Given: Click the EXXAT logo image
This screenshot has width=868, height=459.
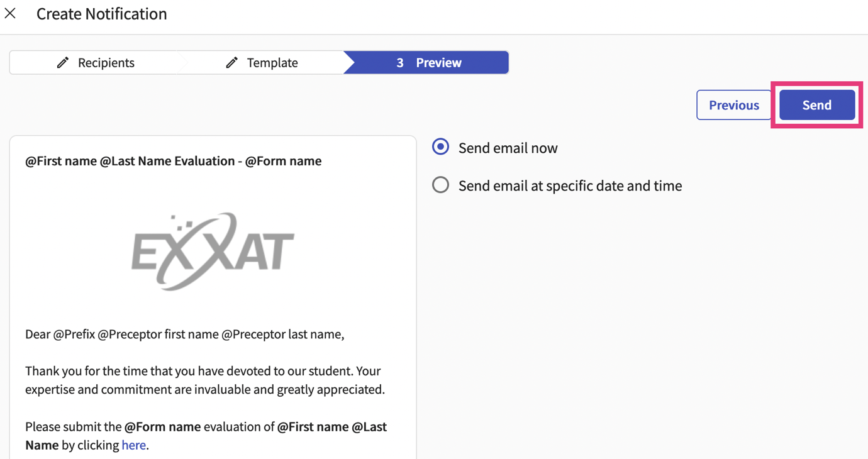Looking at the screenshot, I should pos(213,251).
